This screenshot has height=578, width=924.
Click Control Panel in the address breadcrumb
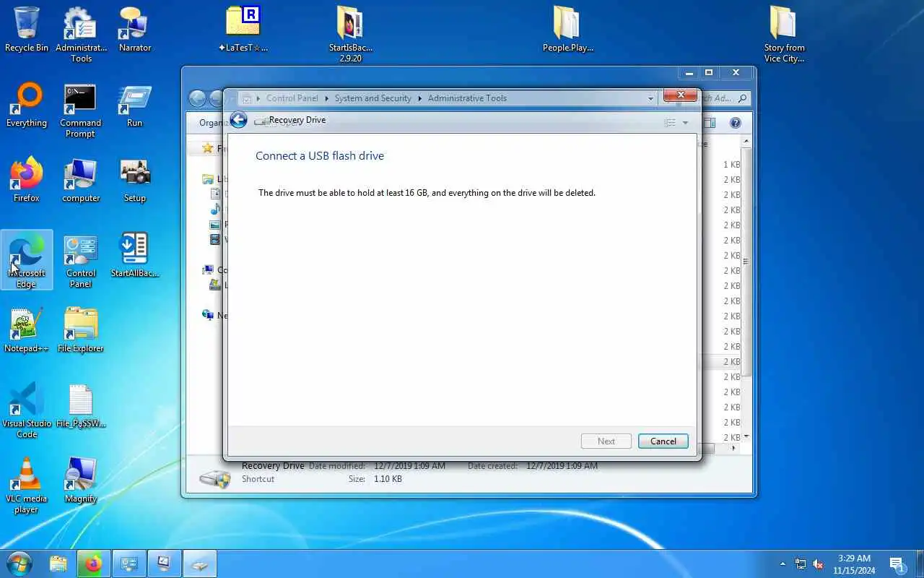(292, 98)
